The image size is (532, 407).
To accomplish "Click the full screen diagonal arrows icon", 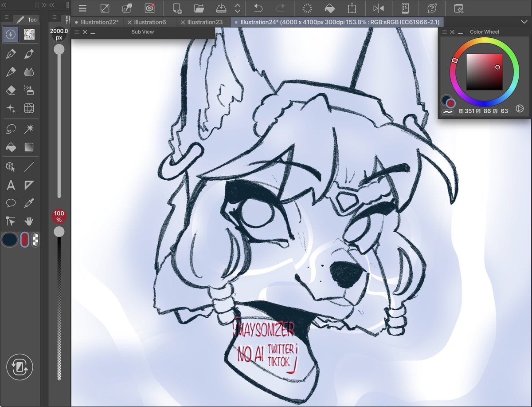I will point(105,8).
